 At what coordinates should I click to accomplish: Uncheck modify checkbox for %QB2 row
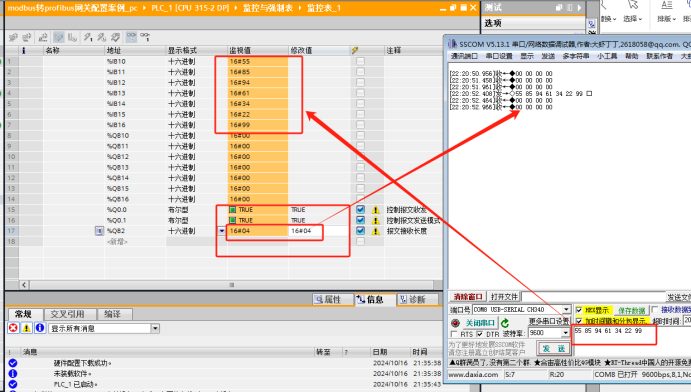[x=360, y=231]
